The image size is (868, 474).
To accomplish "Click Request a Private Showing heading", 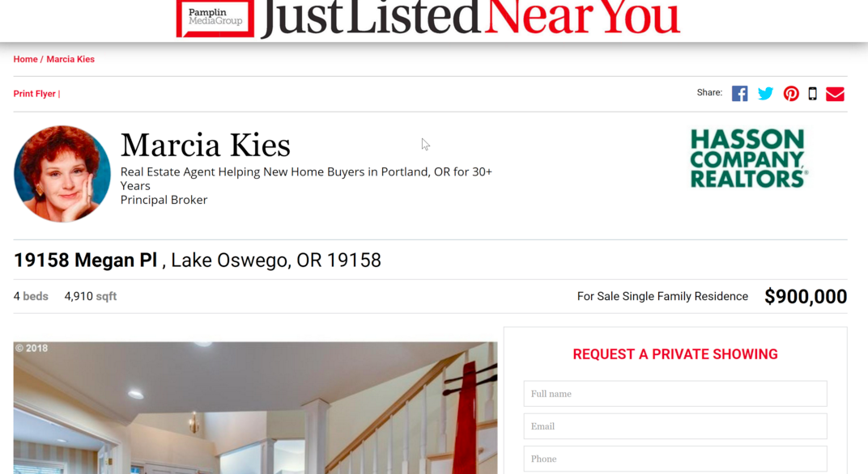I will [x=675, y=354].
